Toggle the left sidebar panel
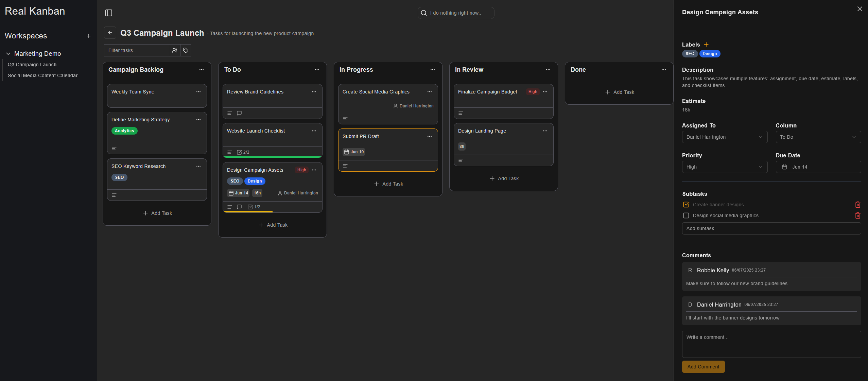The image size is (868, 381). point(109,13)
